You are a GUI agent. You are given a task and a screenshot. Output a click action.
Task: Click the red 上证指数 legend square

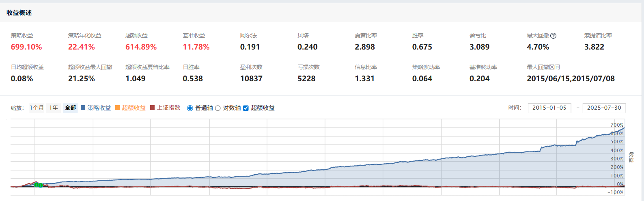point(153,108)
